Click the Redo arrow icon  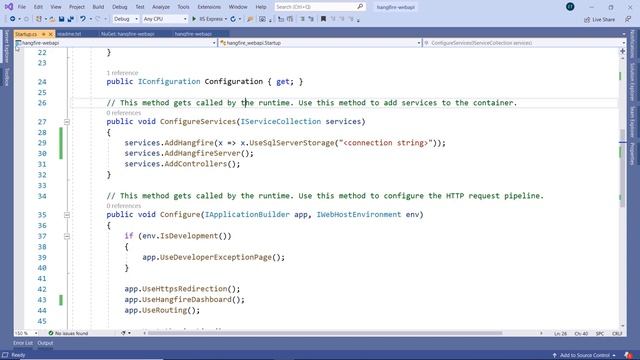[98, 19]
